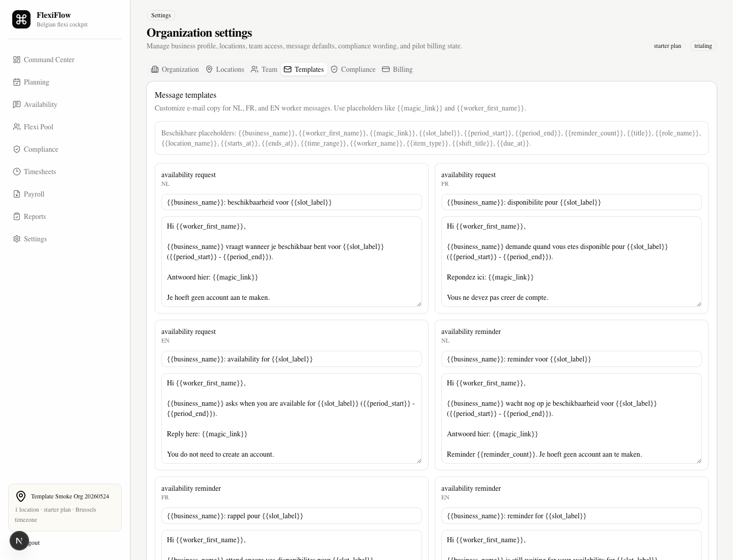Image resolution: width=733 pixels, height=560 pixels.
Task: Switch to the Locations tab
Action: point(224,69)
